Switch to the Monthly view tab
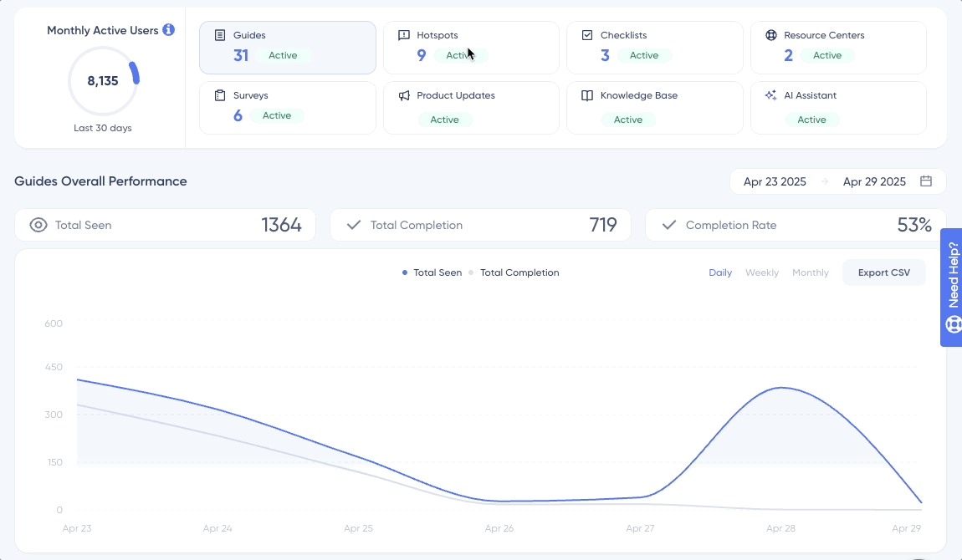This screenshot has width=962, height=560. coord(810,272)
